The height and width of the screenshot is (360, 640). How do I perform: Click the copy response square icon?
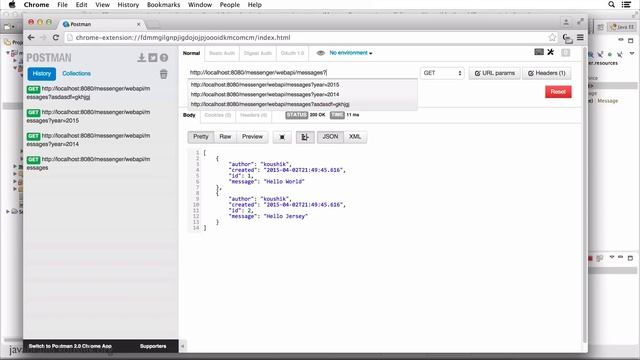(282, 137)
